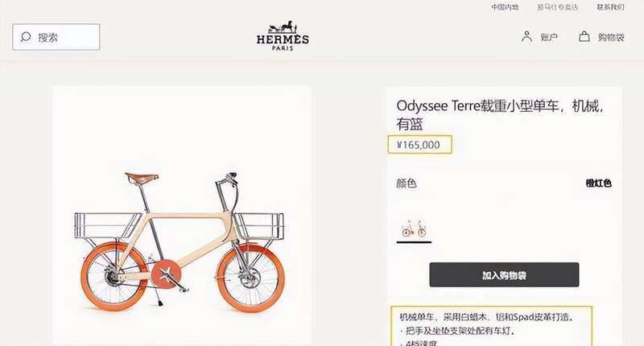Click the ¥165,000 price label
The image size is (644, 346).
pyautogui.click(x=419, y=145)
